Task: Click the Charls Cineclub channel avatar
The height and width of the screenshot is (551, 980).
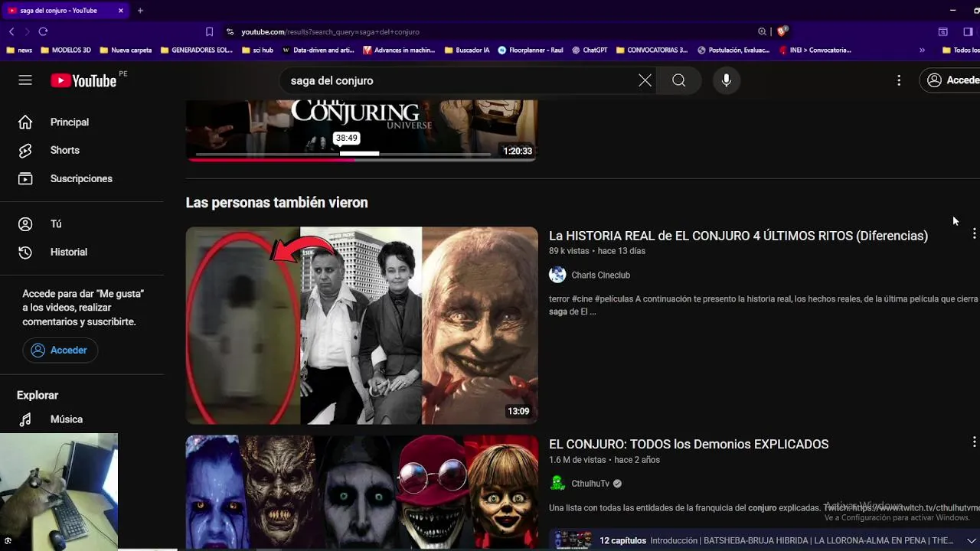Action: click(557, 275)
